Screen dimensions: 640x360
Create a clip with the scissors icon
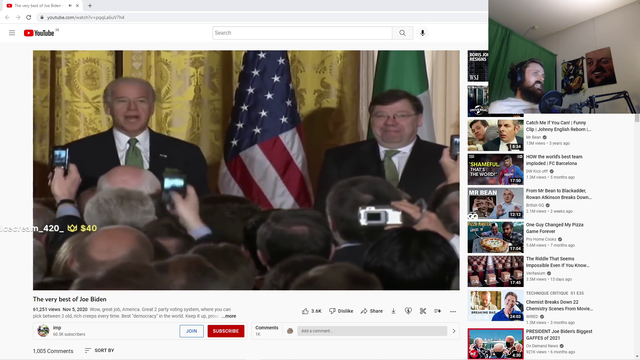(x=423, y=311)
